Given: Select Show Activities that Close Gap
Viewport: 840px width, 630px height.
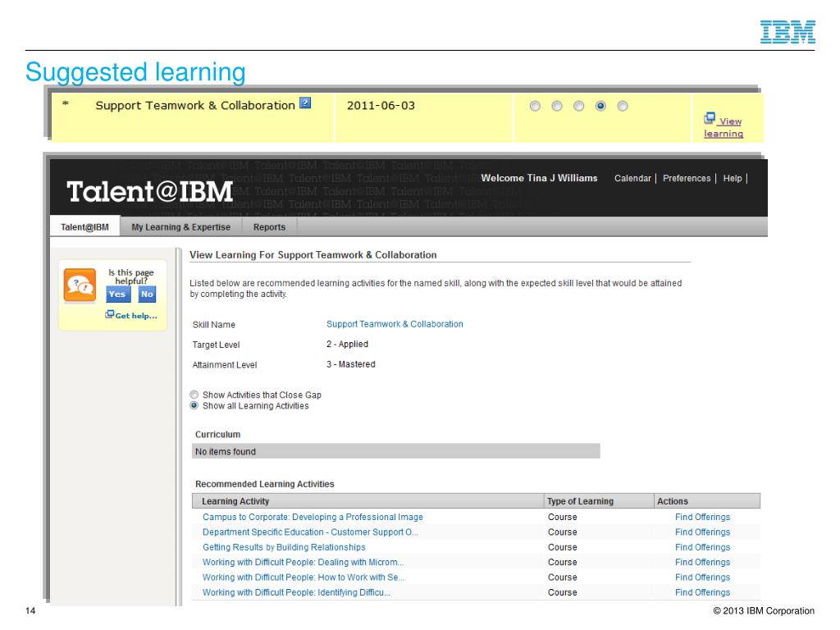Looking at the screenshot, I should pyautogui.click(x=194, y=395).
